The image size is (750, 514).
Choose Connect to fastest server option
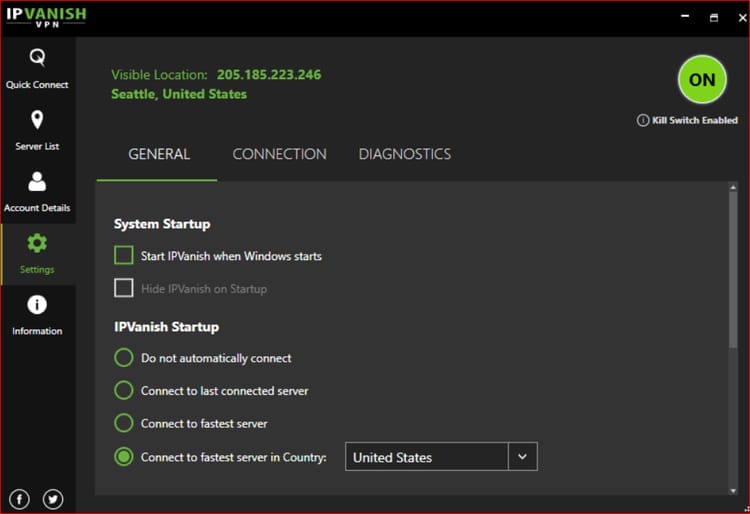coord(123,423)
